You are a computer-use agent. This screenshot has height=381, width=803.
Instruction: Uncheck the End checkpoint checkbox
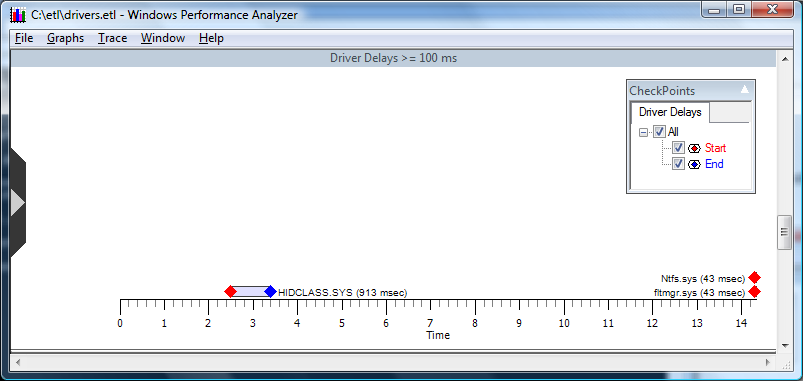coord(678,164)
